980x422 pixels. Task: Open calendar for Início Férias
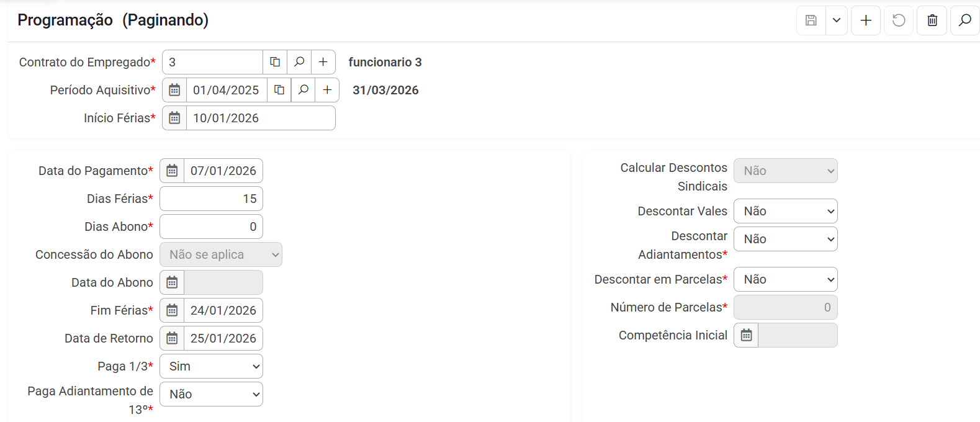[x=174, y=118]
